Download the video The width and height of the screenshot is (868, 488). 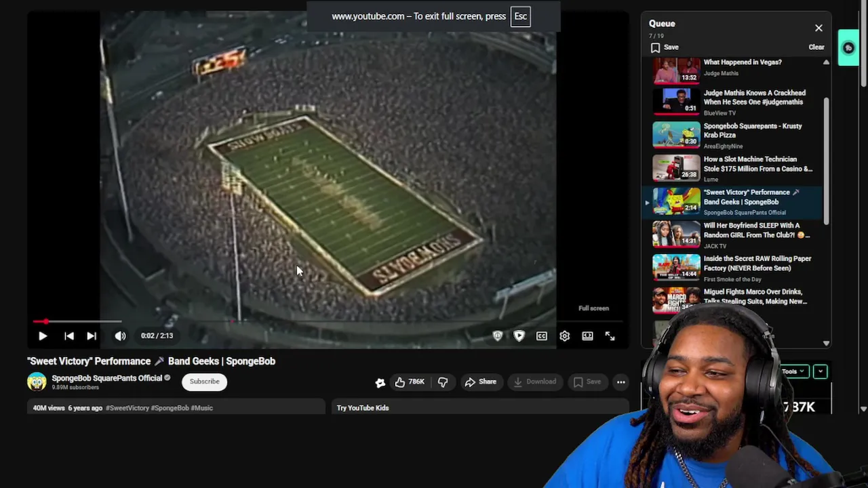point(534,382)
